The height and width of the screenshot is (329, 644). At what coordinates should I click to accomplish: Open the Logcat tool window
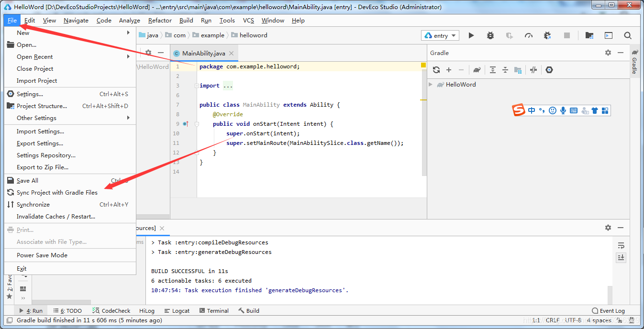[x=177, y=310]
